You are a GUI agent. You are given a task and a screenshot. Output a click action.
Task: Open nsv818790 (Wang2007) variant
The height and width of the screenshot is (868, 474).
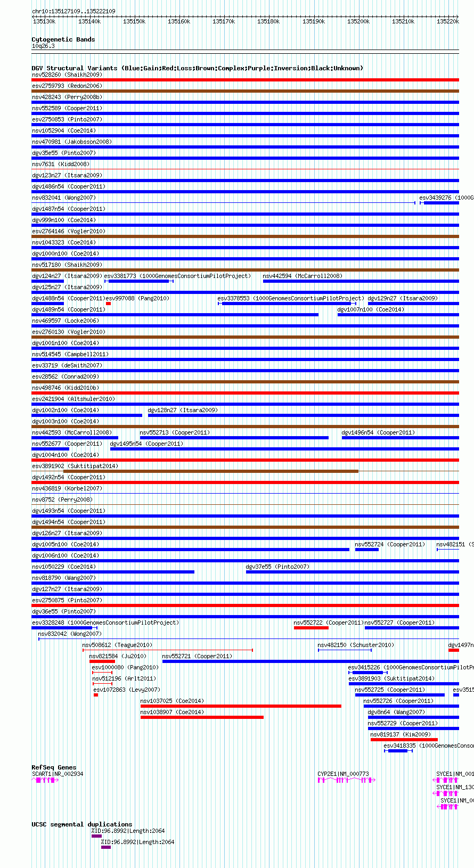(64, 578)
